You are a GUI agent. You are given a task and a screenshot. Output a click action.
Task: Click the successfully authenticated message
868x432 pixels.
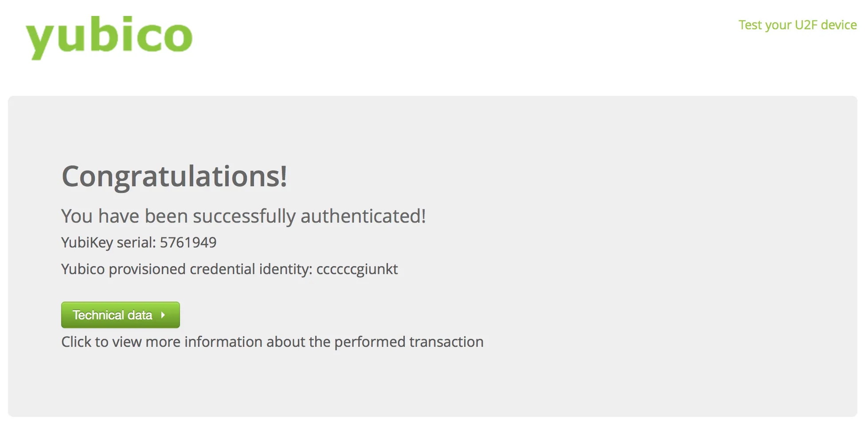point(243,216)
